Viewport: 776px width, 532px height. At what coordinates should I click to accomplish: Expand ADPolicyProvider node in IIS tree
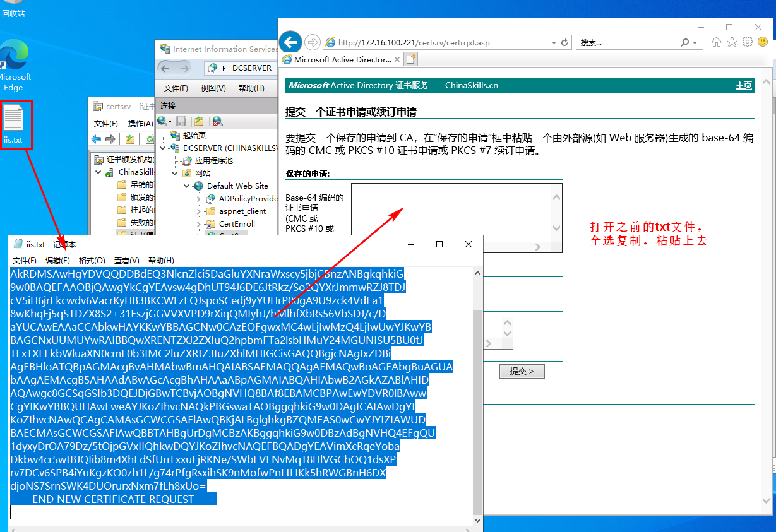[x=199, y=199]
